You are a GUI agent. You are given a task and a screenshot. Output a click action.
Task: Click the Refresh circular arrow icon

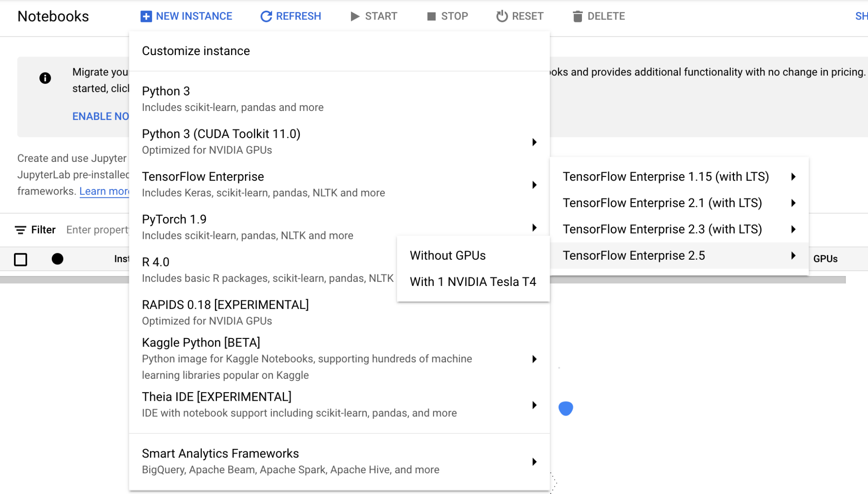point(266,17)
